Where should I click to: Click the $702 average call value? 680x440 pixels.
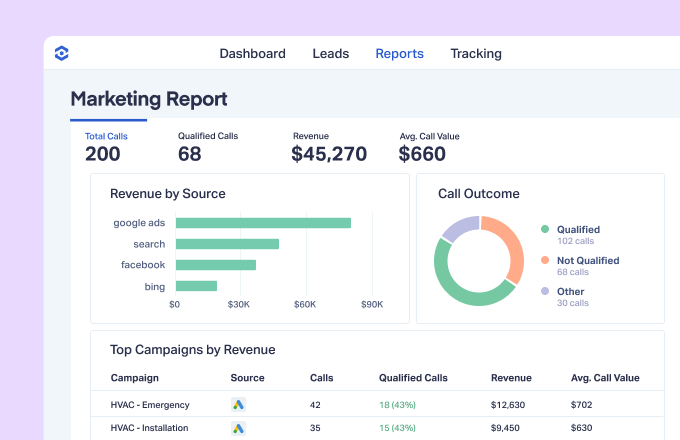pos(582,405)
